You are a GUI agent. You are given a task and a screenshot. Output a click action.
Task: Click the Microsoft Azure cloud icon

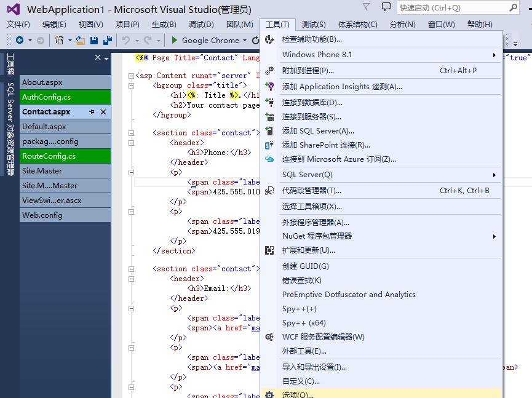pos(269,159)
